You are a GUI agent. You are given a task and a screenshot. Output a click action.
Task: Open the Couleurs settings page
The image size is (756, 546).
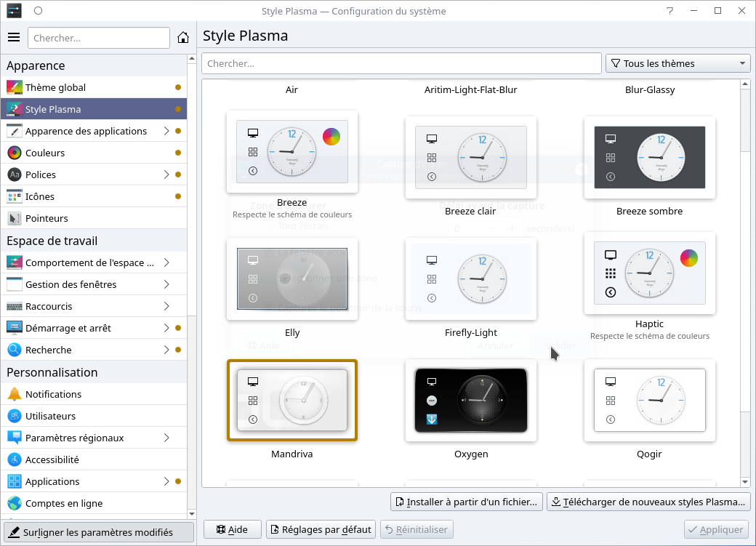(94, 153)
